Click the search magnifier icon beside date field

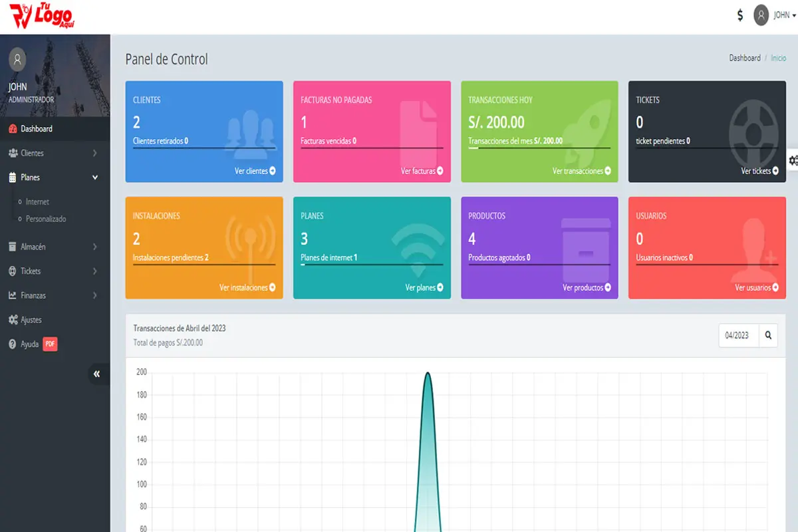click(x=768, y=336)
